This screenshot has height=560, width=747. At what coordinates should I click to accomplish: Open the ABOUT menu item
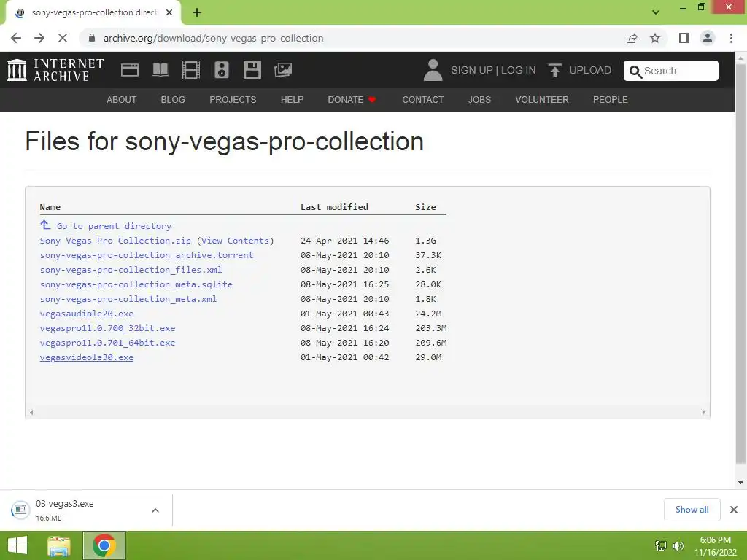coord(122,99)
